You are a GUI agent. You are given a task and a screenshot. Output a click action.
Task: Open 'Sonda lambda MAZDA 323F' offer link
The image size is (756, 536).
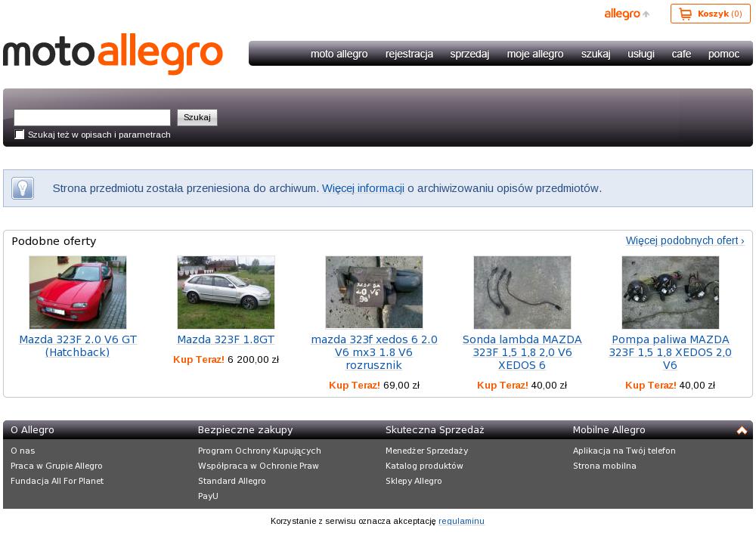coord(522,352)
